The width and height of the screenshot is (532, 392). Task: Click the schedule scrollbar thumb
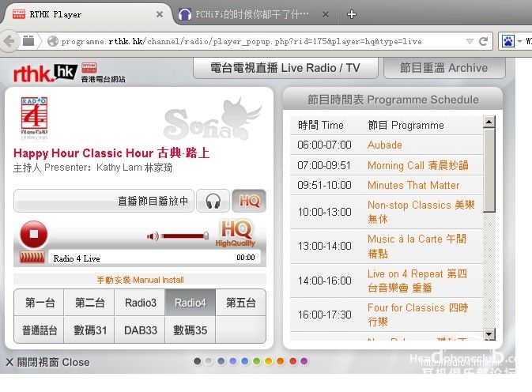(x=489, y=170)
